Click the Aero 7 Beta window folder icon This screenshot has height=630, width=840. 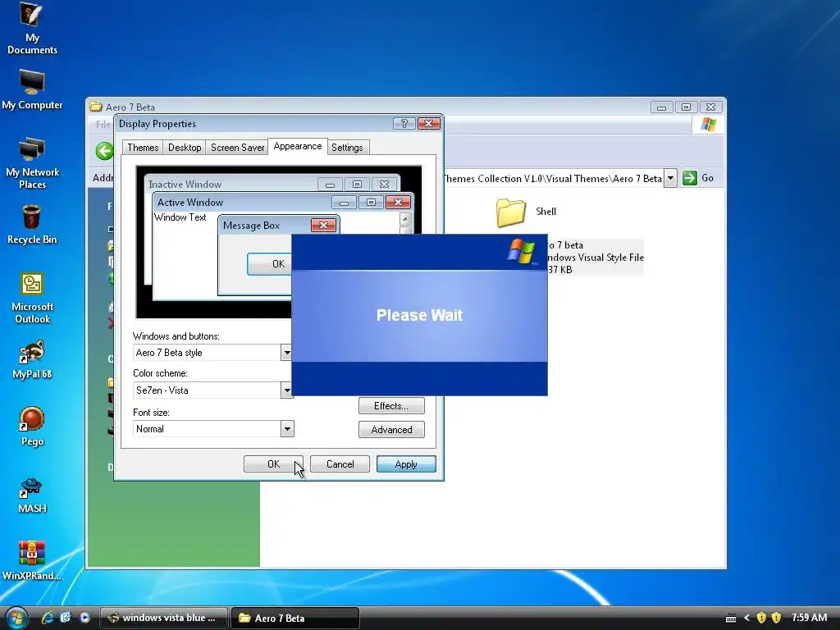click(96, 107)
